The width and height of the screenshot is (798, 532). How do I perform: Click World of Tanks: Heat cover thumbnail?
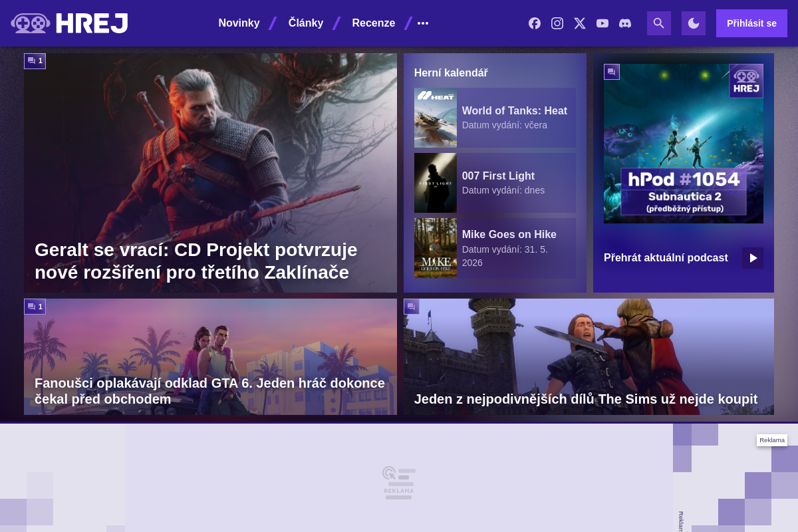point(436,118)
